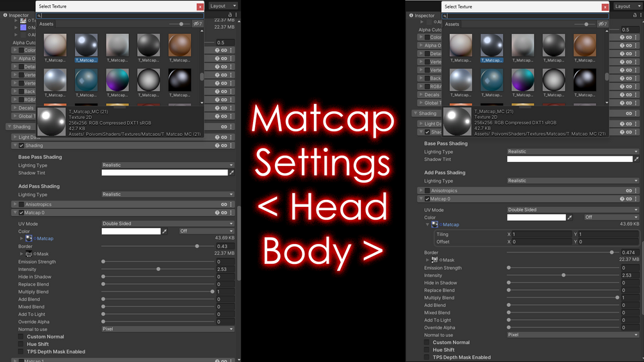Uncheck Shading checkbox in left Inspector
This screenshot has height=362, width=644.
click(21, 145)
